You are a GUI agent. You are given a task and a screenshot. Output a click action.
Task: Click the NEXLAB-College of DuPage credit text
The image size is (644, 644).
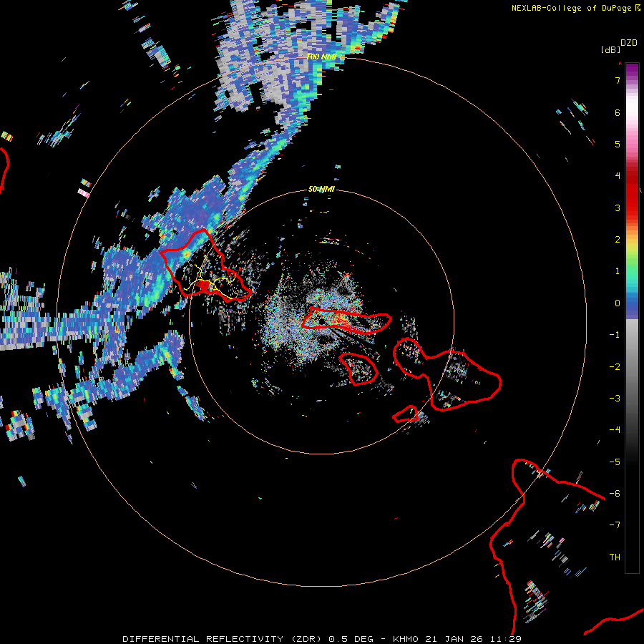pos(571,8)
